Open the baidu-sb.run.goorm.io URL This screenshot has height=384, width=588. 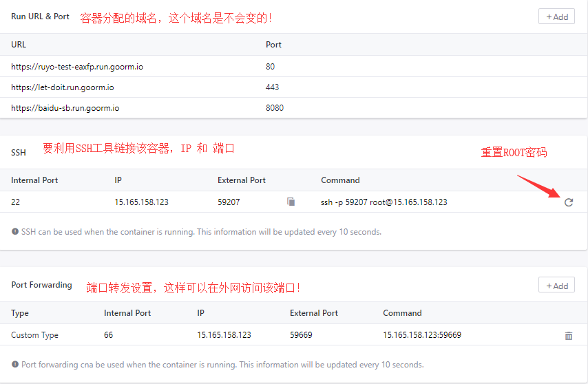(x=65, y=108)
